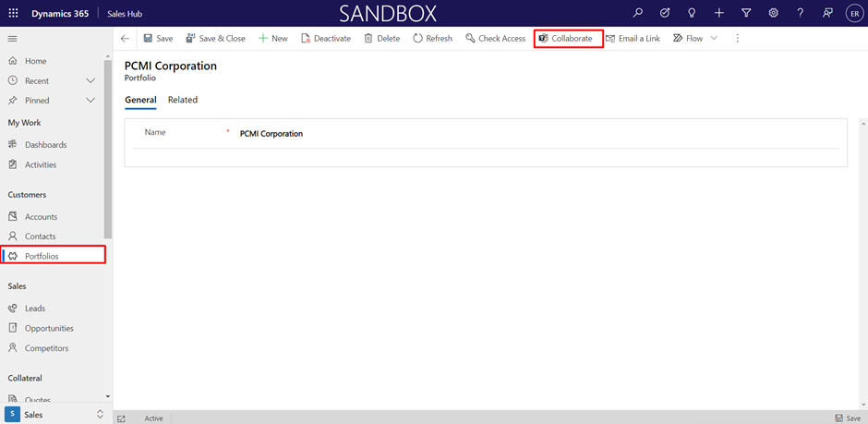Click the pop-out icon in status bar

(122, 419)
